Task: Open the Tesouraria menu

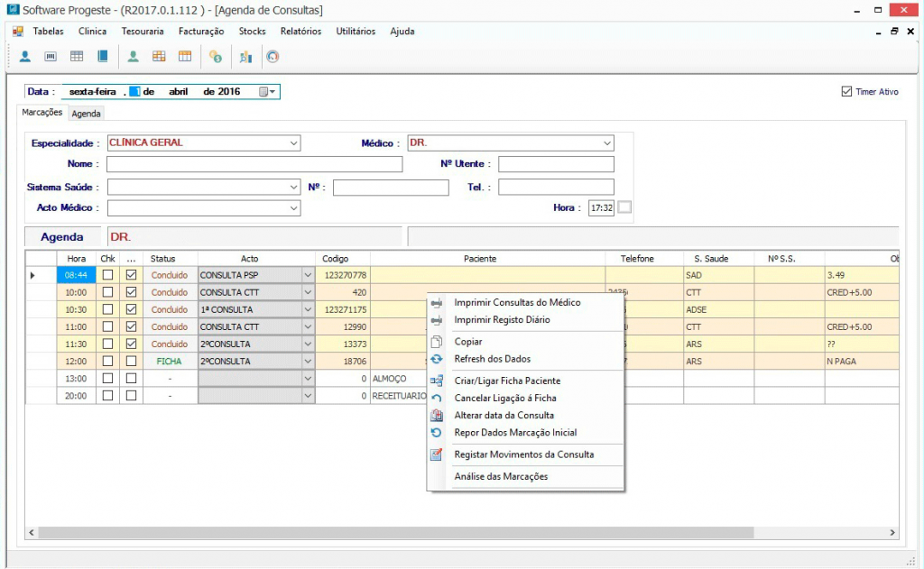Action: (x=143, y=32)
